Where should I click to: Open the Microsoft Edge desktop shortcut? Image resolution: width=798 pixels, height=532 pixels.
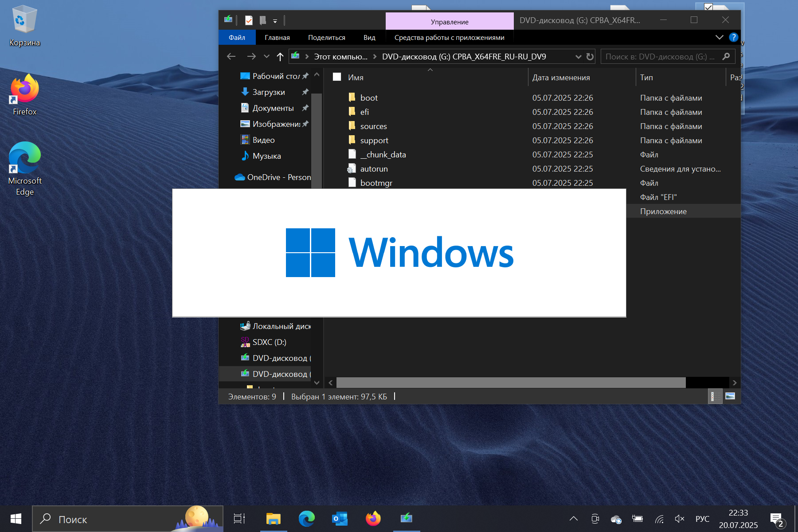pyautogui.click(x=24, y=168)
